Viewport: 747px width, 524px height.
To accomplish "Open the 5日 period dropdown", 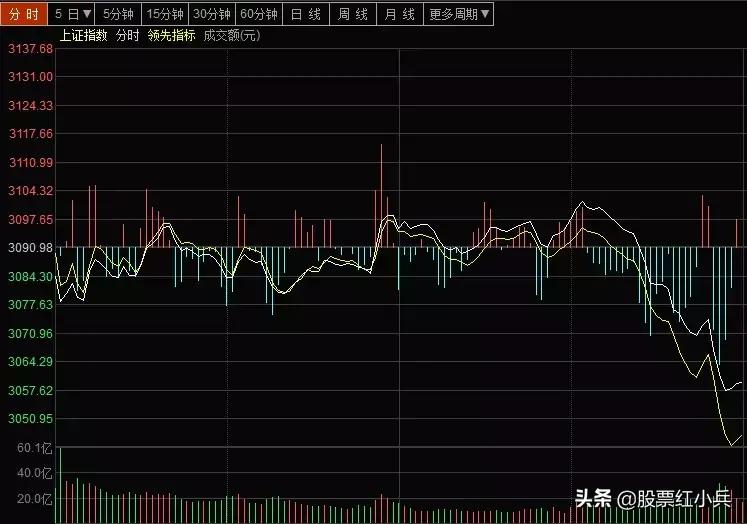I will [71, 14].
